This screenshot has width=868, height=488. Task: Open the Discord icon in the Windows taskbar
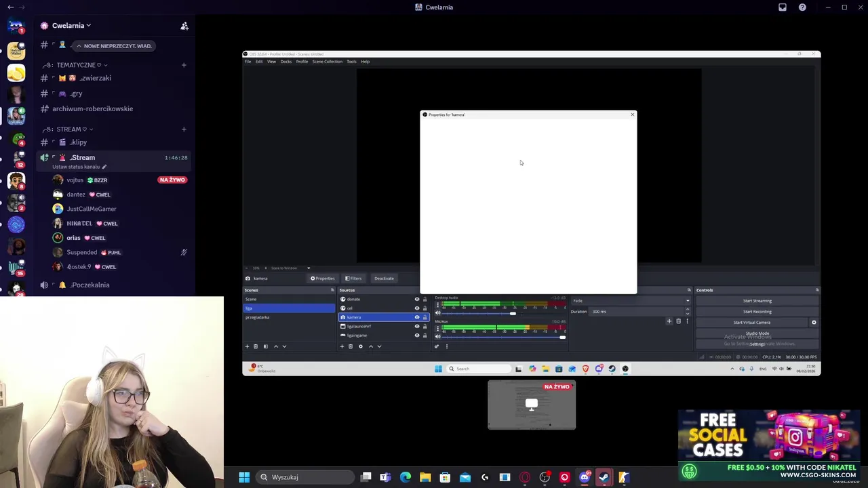(585, 477)
